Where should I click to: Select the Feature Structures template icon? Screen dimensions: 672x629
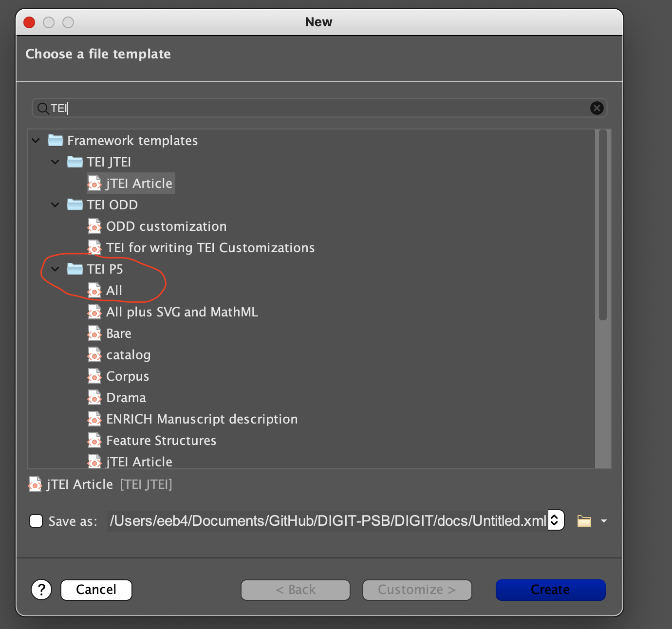pos(94,440)
